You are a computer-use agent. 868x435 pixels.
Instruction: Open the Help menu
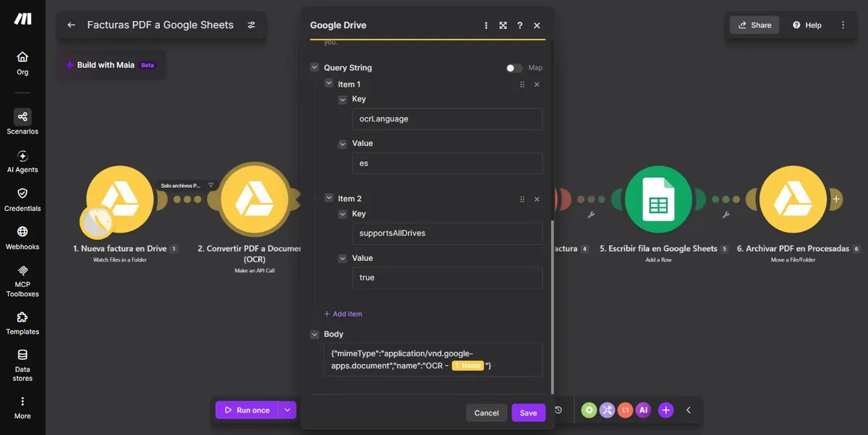coord(807,25)
